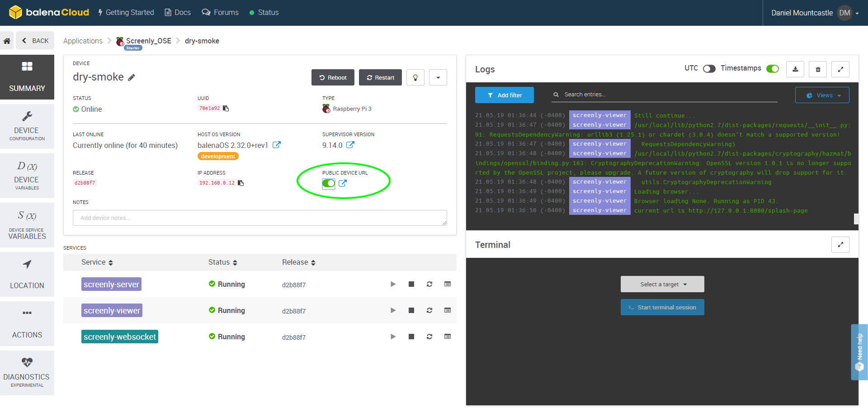Image resolution: width=868 pixels, height=413 pixels.
Task: Go to the Diagnostics sidebar tab
Action: (27, 373)
